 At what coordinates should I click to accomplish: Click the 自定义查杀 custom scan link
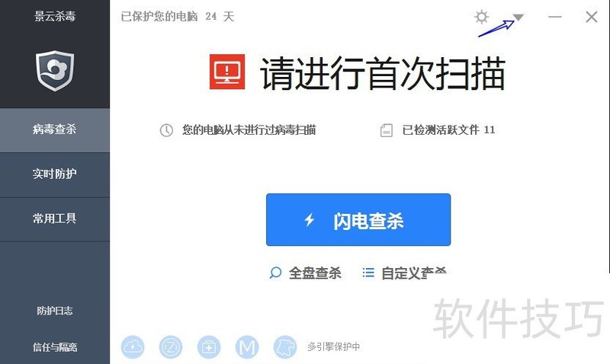(x=404, y=273)
